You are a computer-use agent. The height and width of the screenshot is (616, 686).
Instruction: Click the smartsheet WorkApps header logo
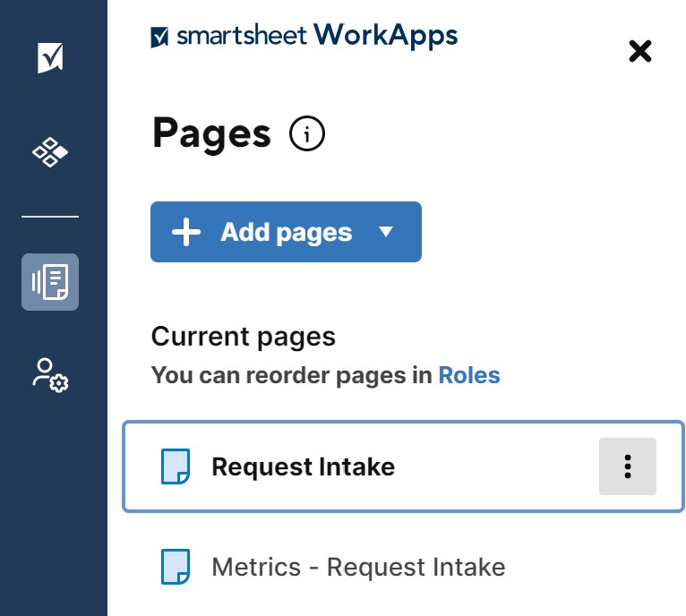(304, 36)
